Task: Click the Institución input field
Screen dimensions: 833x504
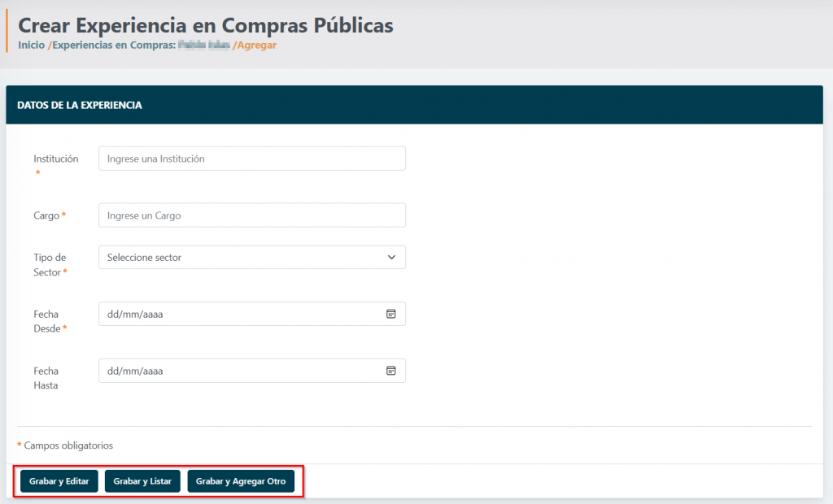Action: tap(252, 159)
